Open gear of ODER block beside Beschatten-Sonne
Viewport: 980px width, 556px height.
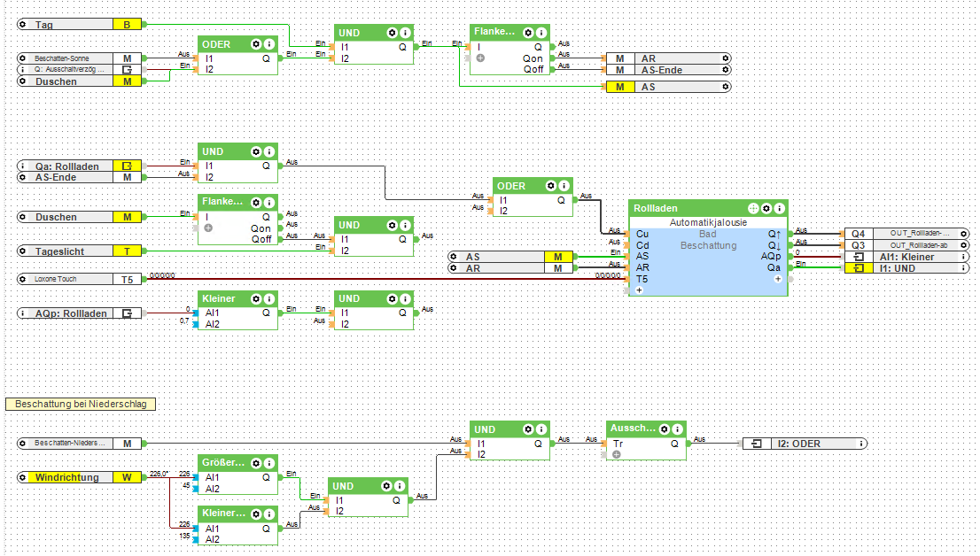coord(256,44)
